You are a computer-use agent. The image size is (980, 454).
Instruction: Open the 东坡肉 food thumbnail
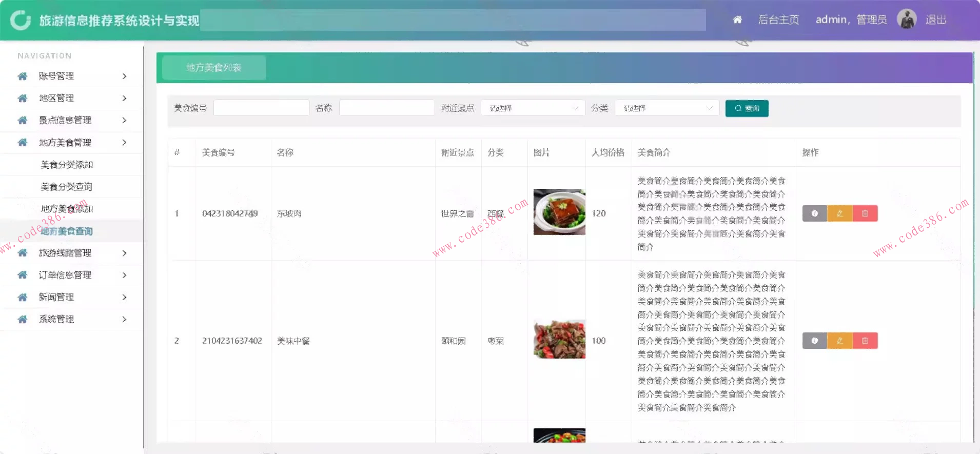click(x=559, y=212)
